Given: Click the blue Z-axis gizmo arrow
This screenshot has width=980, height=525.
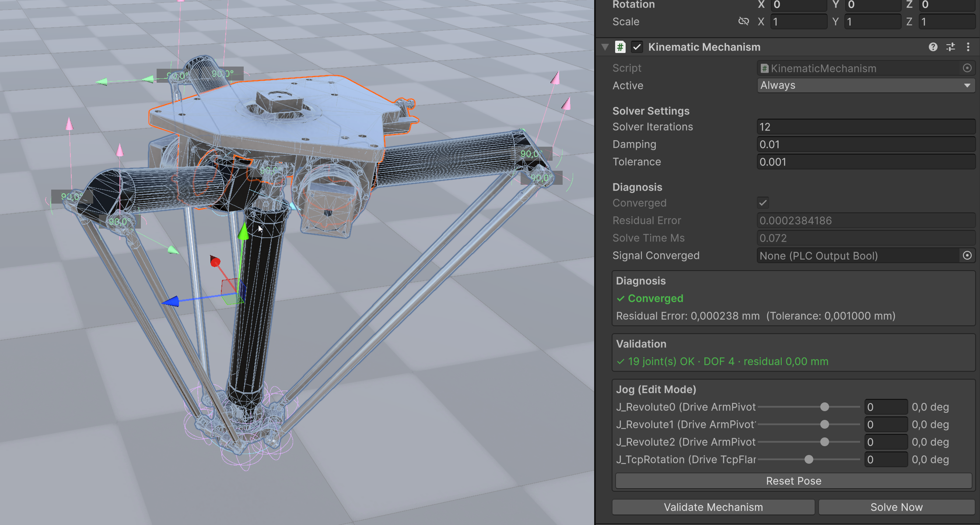Looking at the screenshot, I should click(171, 301).
